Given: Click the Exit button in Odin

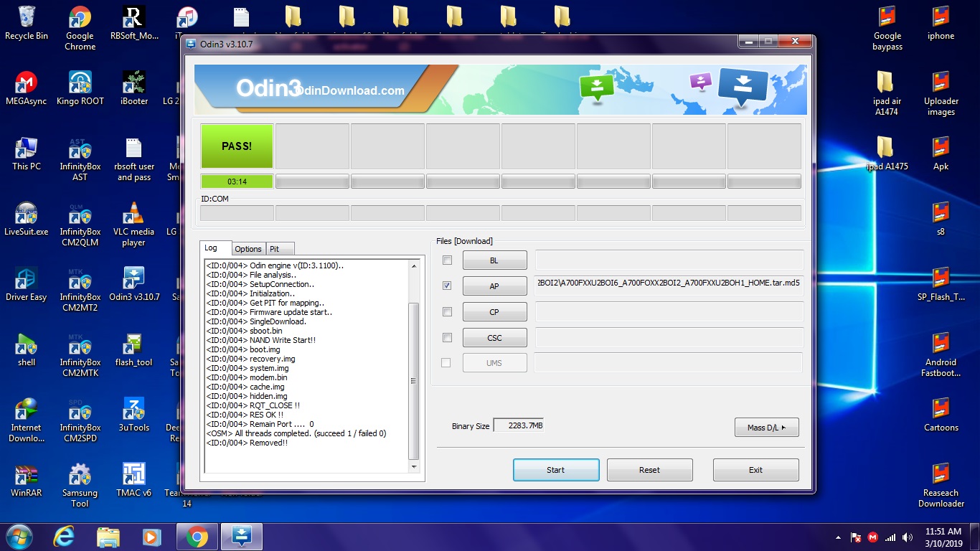Looking at the screenshot, I should (755, 470).
